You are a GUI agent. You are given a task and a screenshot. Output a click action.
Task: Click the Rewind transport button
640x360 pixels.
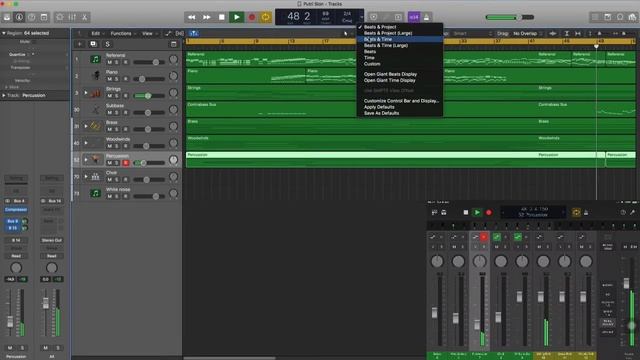(191, 17)
